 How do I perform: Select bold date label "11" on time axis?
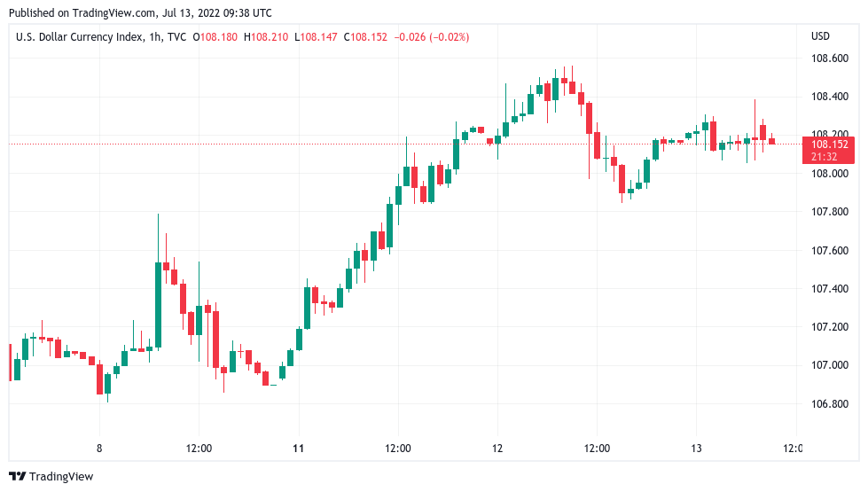pos(299,449)
